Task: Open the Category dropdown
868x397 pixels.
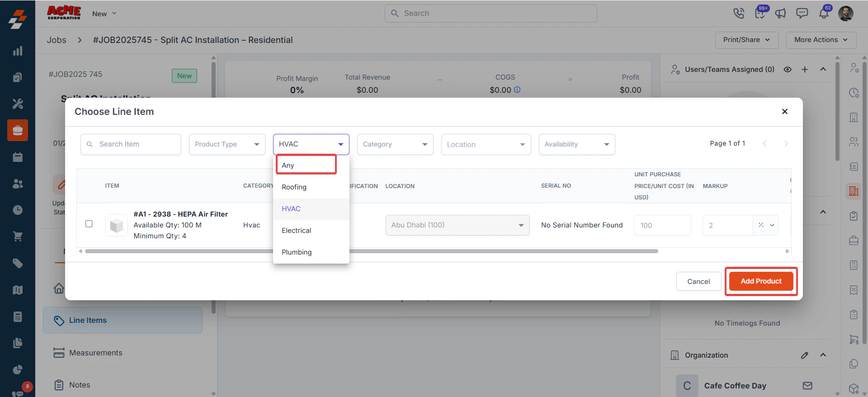Action: 395,144
